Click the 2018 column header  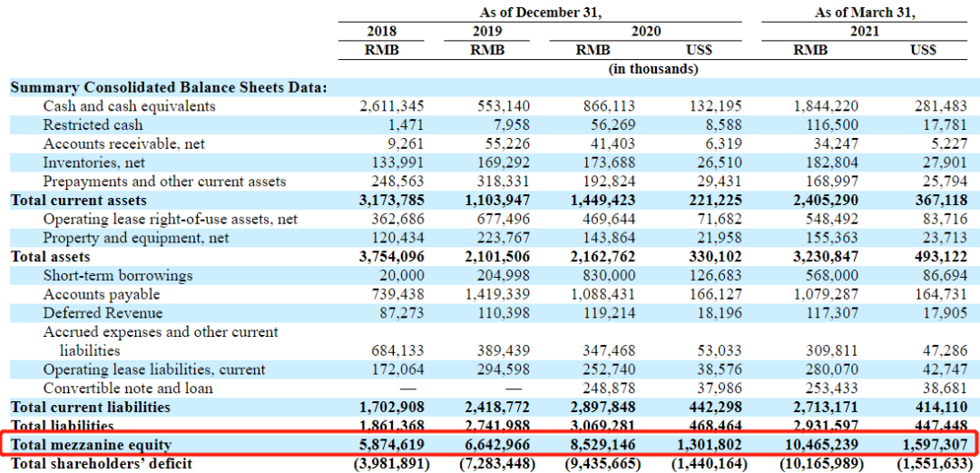click(381, 31)
